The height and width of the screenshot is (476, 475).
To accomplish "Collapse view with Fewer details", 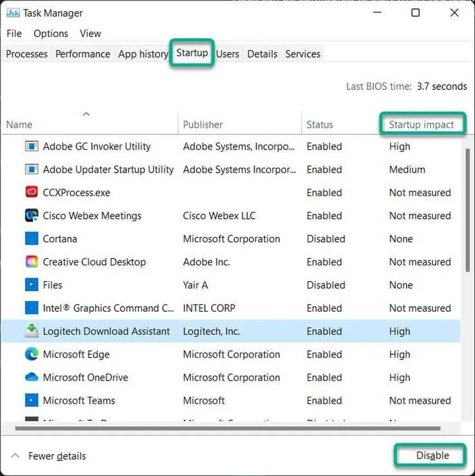I will [x=49, y=456].
